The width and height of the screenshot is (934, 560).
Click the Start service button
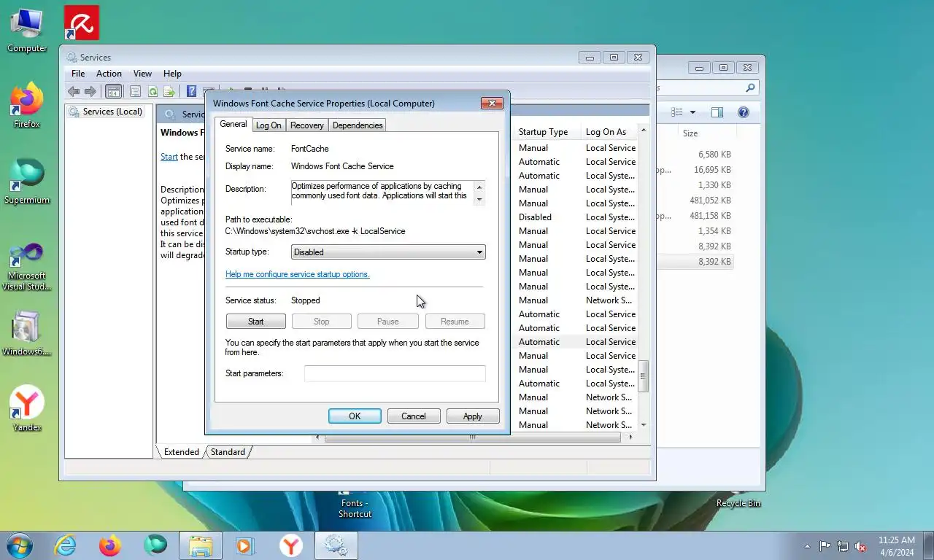256,322
